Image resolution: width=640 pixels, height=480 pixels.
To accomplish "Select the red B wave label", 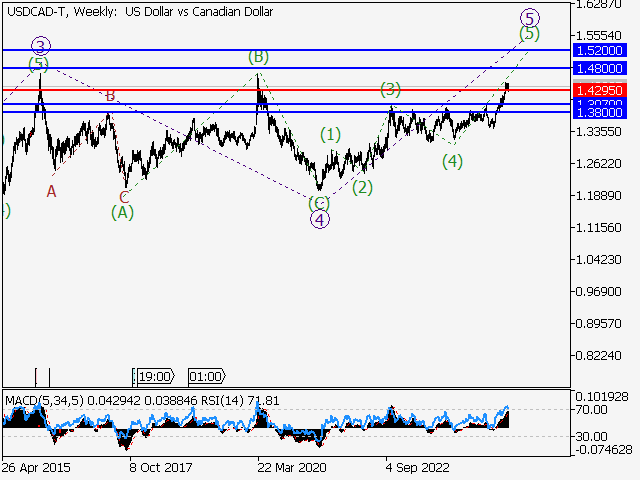I will tap(111, 96).
